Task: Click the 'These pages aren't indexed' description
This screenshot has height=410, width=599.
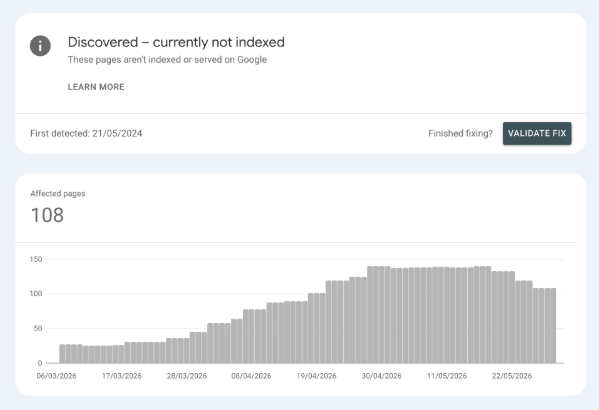Action: point(167,60)
